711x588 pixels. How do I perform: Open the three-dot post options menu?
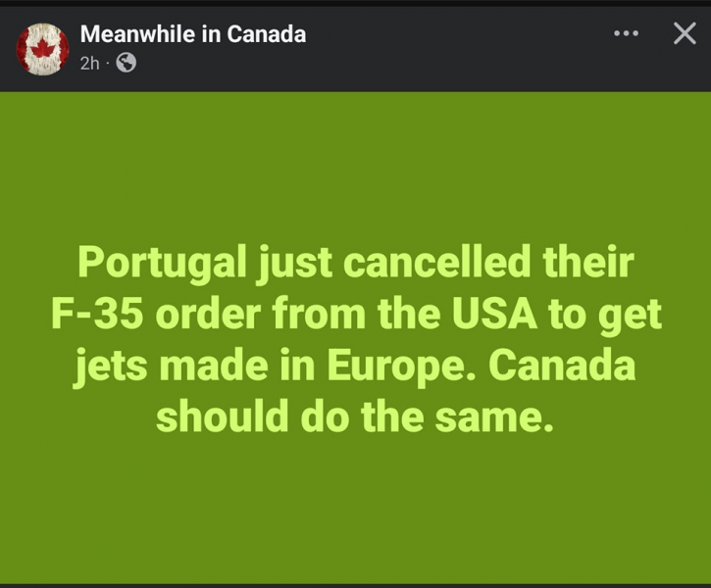pos(627,33)
